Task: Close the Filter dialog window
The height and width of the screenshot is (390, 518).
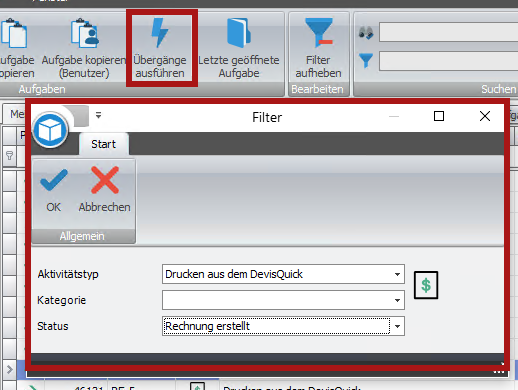Action: coord(485,116)
